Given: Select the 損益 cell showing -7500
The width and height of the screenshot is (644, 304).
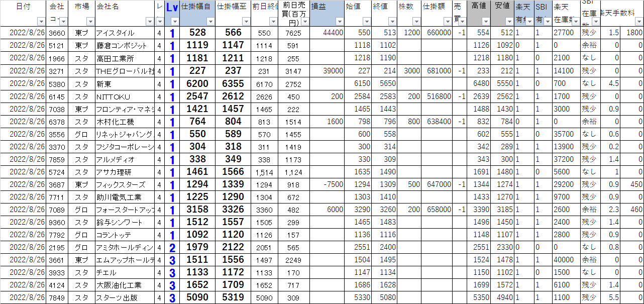Looking at the screenshot, I should coord(327,184).
